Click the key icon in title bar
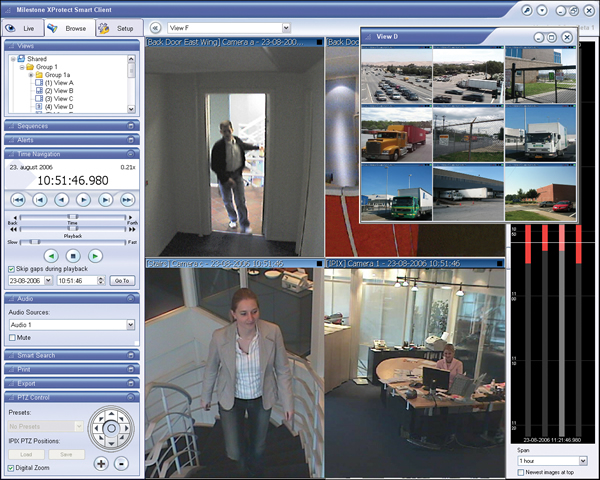The height and width of the screenshot is (480, 600). [527, 10]
